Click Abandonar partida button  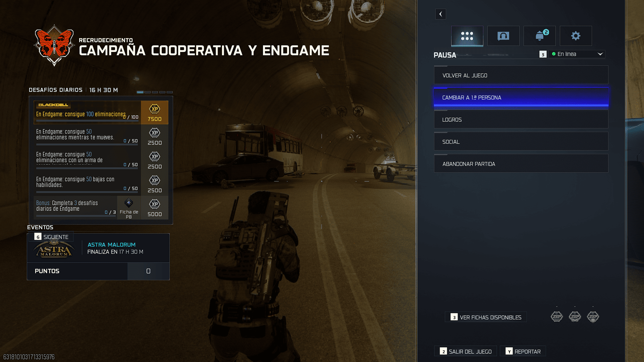521,164
